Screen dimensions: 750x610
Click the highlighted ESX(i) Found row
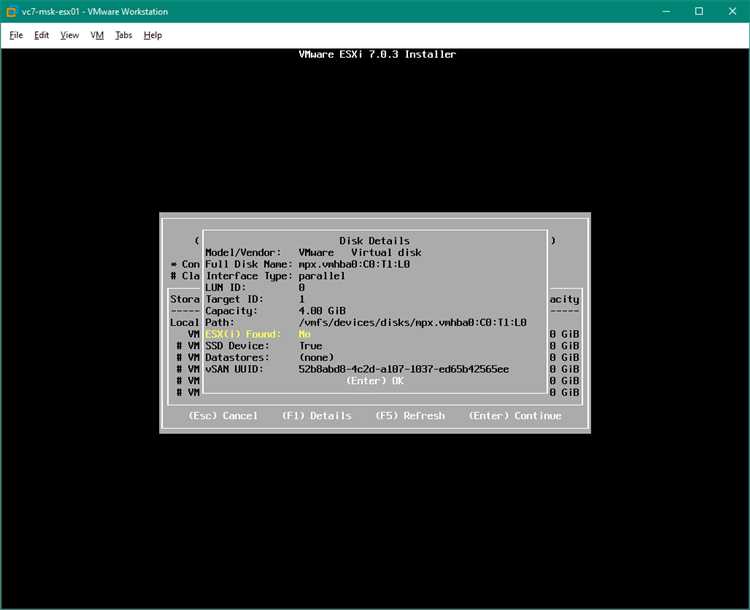(258, 334)
